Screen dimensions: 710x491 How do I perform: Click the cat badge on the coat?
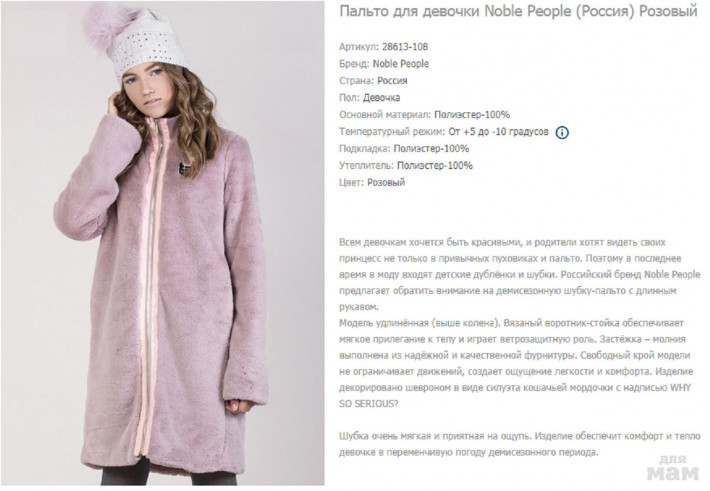[185, 169]
